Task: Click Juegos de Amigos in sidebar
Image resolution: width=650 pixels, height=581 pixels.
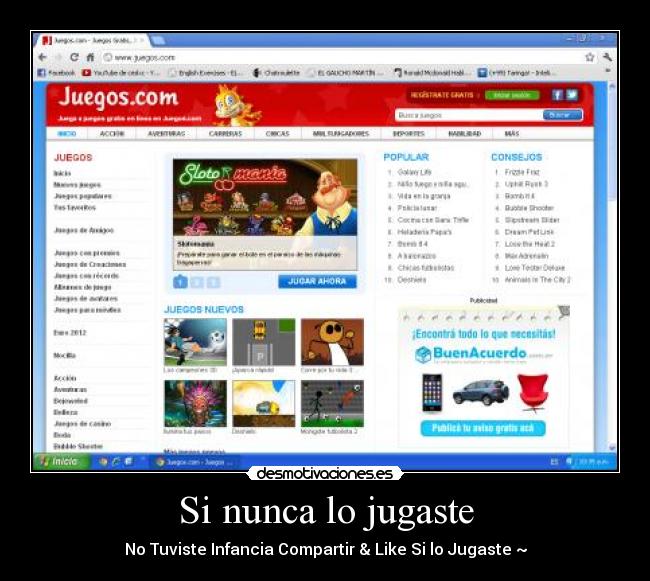Action: click(x=84, y=230)
